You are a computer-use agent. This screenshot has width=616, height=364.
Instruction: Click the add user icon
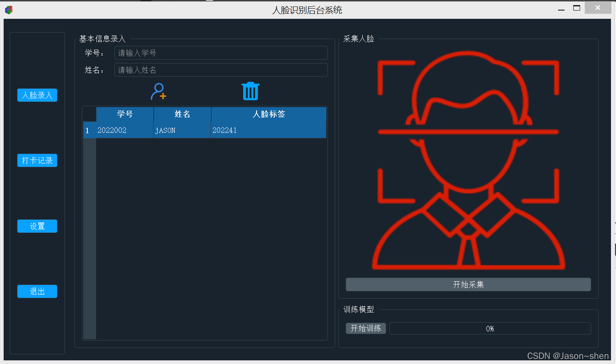pos(159,91)
